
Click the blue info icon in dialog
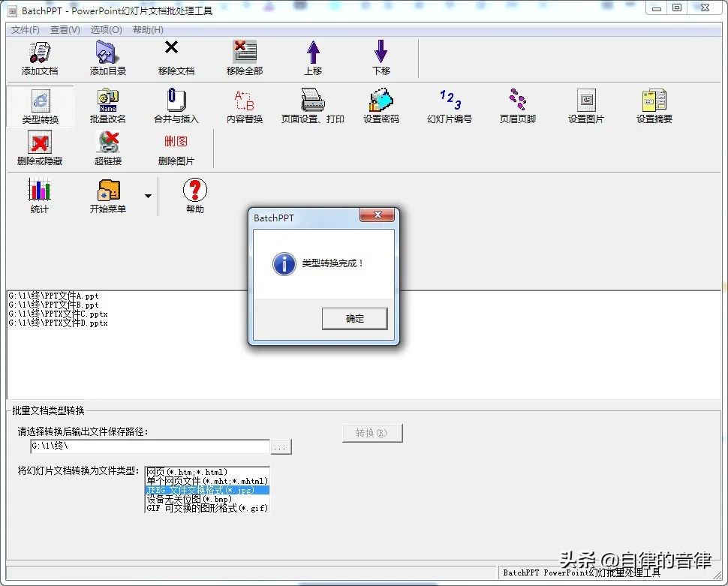click(x=284, y=264)
